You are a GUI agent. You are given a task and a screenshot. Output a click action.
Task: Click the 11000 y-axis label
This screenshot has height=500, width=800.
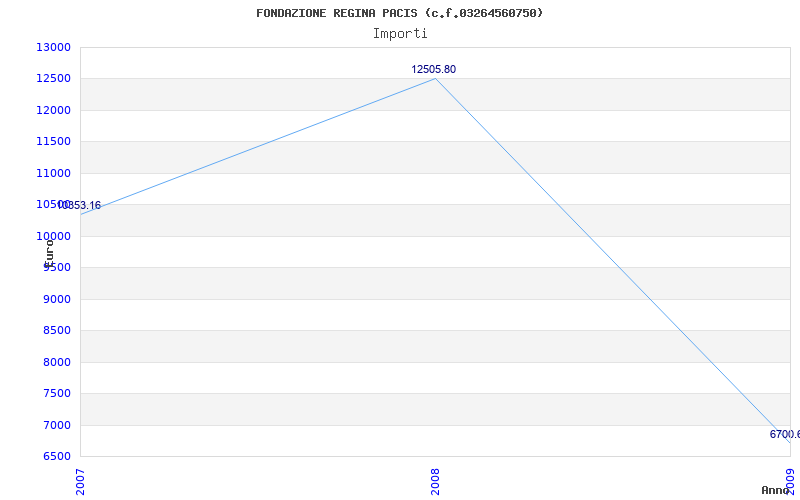[53, 173]
